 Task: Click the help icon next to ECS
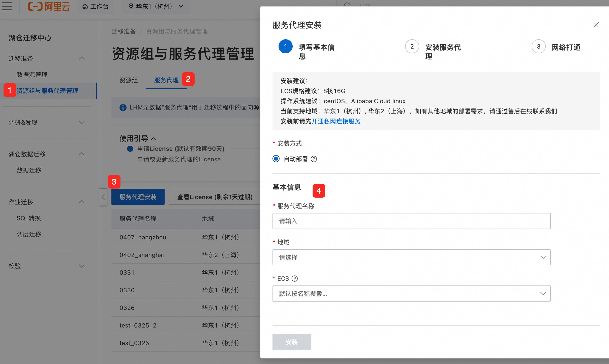pyautogui.click(x=295, y=278)
